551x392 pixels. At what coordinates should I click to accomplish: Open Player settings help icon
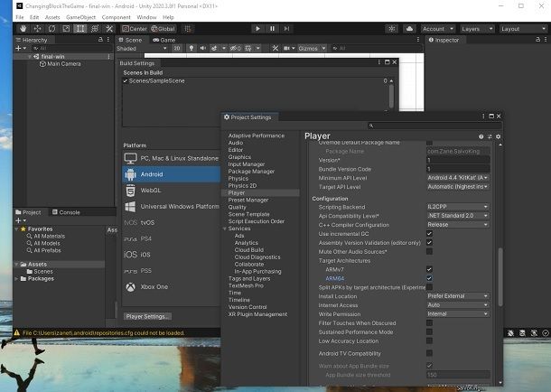tap(481, 136)
